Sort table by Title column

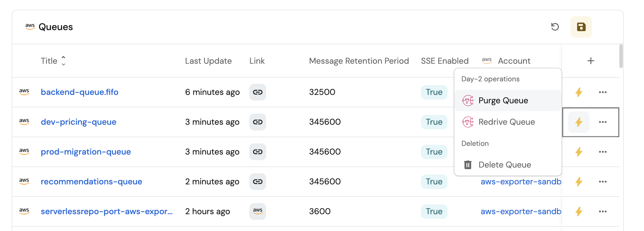pos(63,61)
